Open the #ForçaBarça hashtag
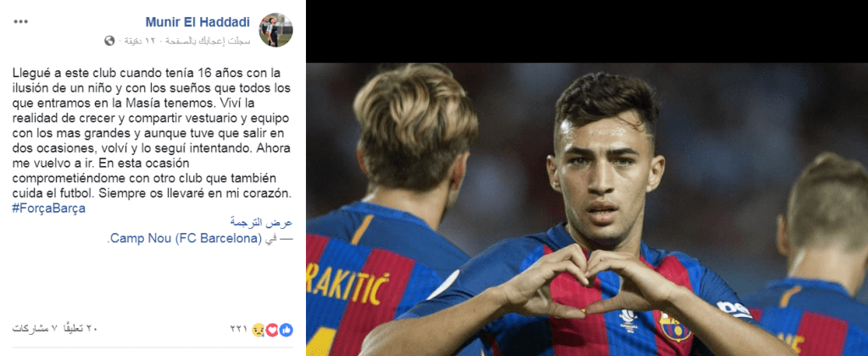Viewport: 868px width, 356px height. coord(48,209)
